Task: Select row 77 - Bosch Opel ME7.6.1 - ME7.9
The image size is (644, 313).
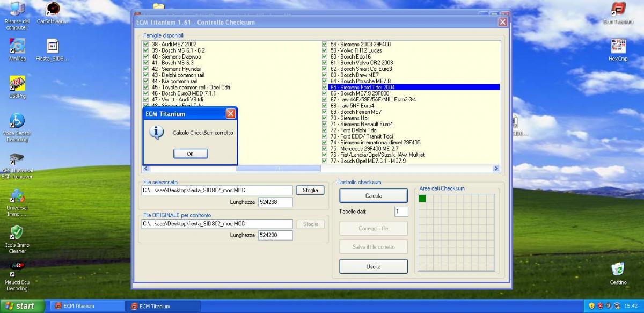Action: (368, 161)
